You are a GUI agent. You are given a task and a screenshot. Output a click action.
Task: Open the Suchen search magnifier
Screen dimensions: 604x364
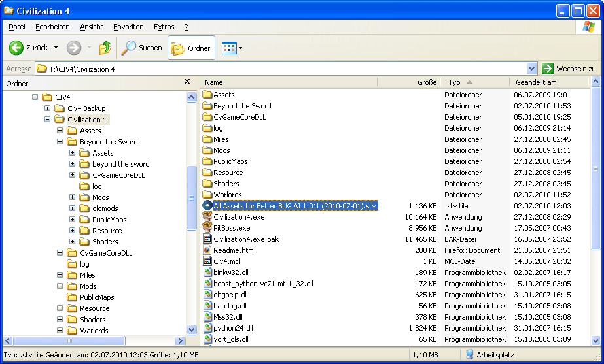tap(129, 48)
